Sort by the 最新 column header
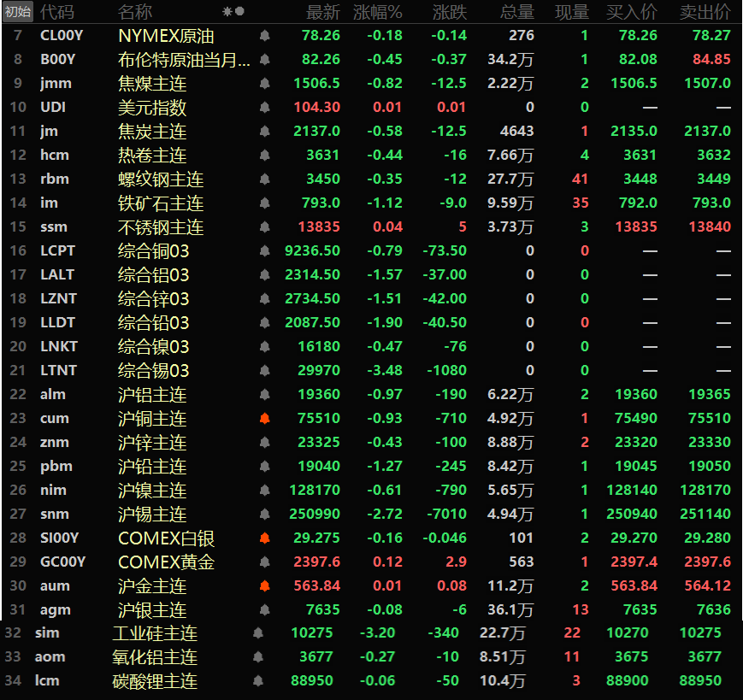This screenshot has height=700, width=743. coord(322,12)
